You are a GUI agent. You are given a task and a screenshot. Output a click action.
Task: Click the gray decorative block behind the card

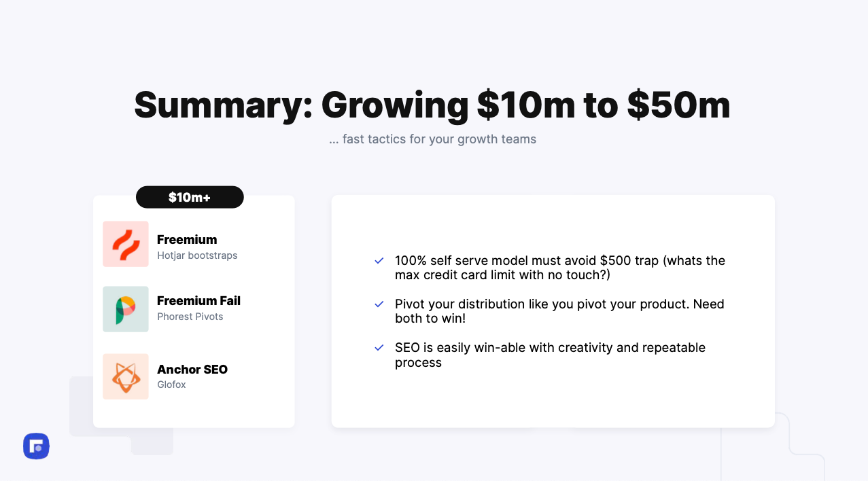[x=81, y=406]
